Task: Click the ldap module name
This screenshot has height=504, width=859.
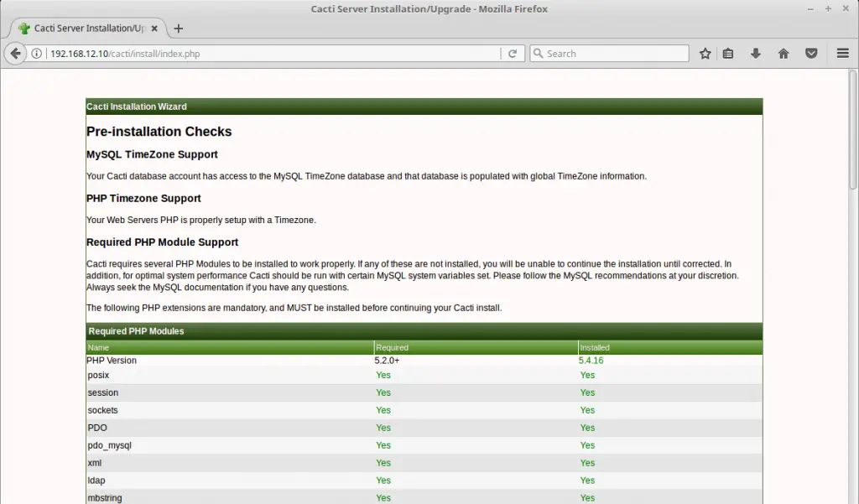Action: pyautogui.click(x=96, y=481)
